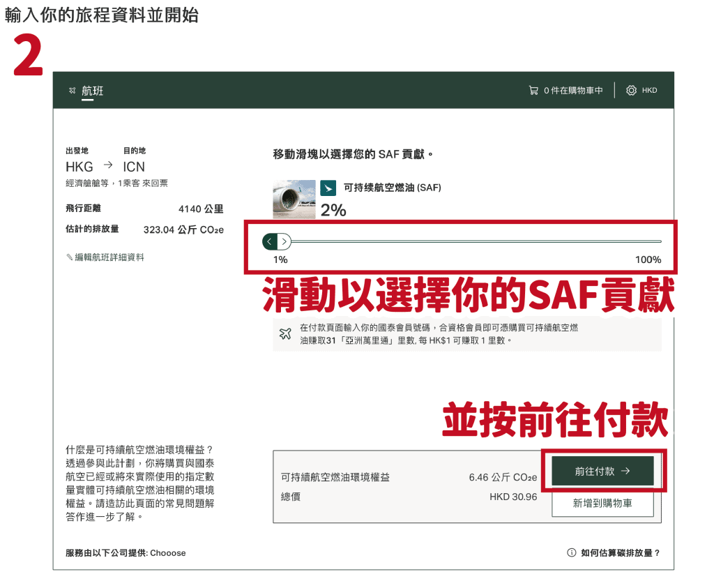Open the HKD currency selector
Image resolution: width=714 pixels, height=588 pixels.
click(x=649, y=91)
